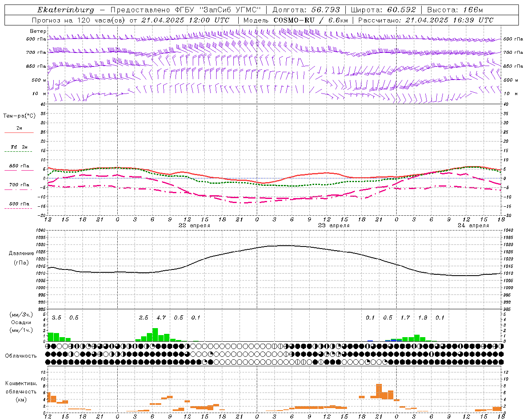Click the "(км)" unit under convective cloudiness
This screenshot has height=420, width=525.
(21, 399)
